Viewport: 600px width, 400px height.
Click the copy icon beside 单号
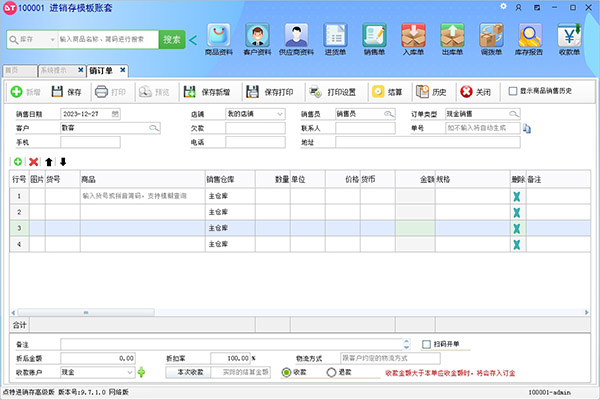[527, 129]
